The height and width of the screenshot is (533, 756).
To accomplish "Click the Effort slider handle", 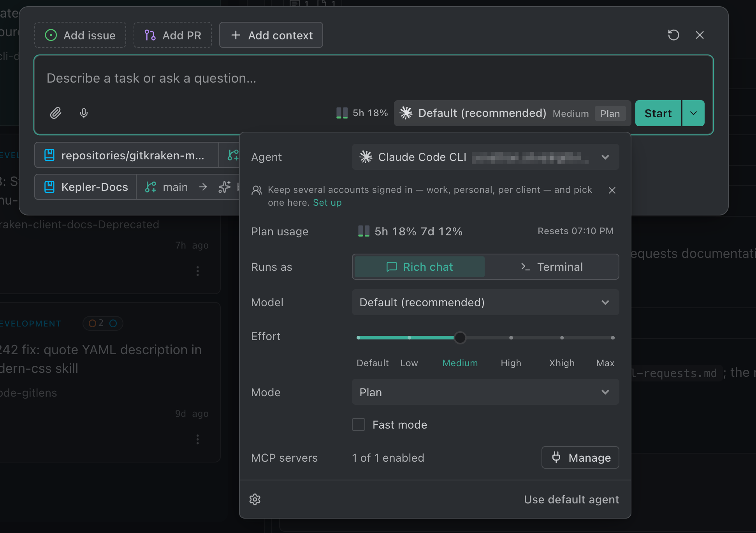I will [460, 337].
